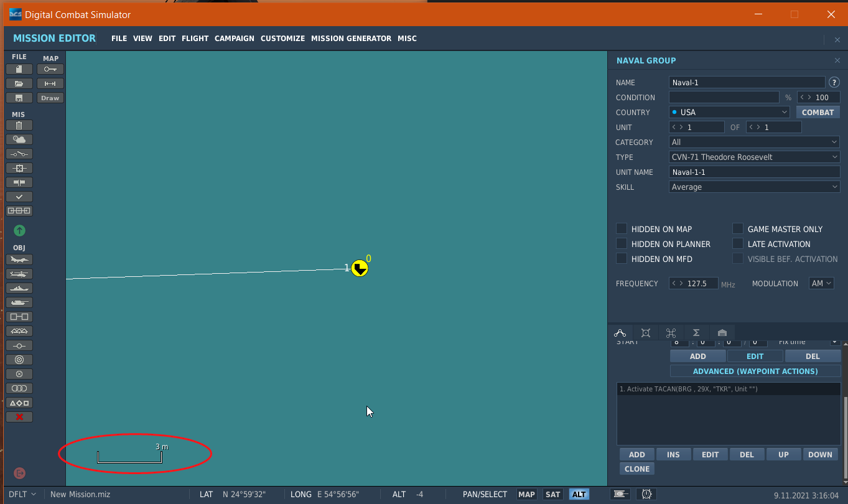
Task: Open the map ruler measure tool
Action: pyautogui.click(x=50, y=83)
